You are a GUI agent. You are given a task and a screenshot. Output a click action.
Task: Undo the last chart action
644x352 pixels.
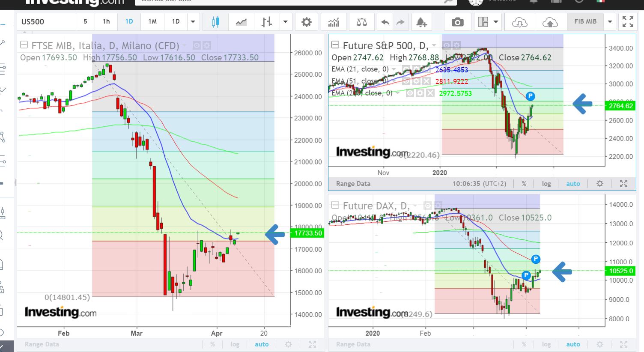pos(385,22)
